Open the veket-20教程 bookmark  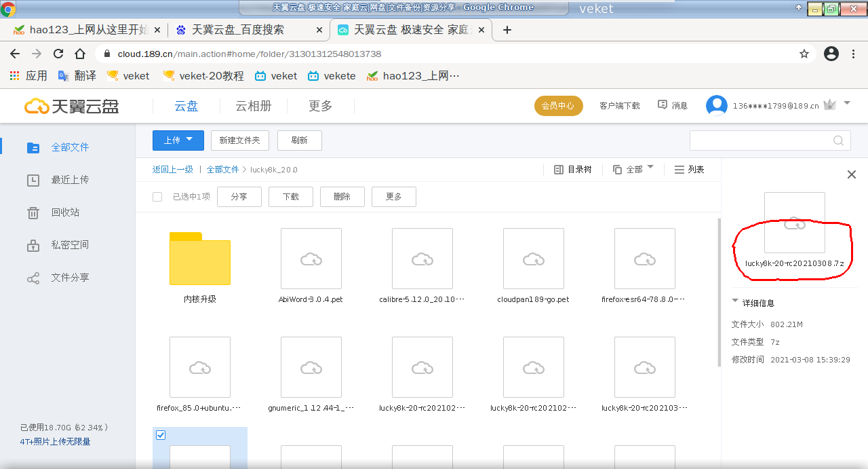point(203,75)
